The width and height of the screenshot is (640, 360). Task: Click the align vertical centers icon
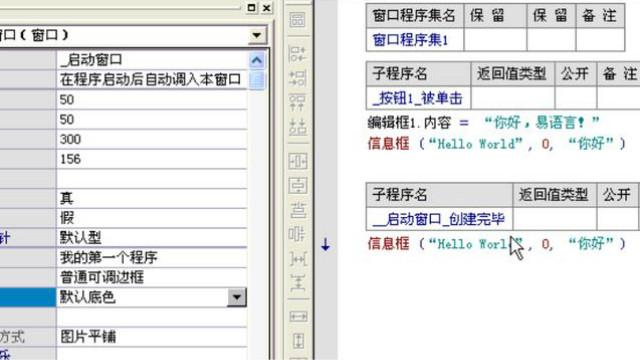[x=298, y=234]
